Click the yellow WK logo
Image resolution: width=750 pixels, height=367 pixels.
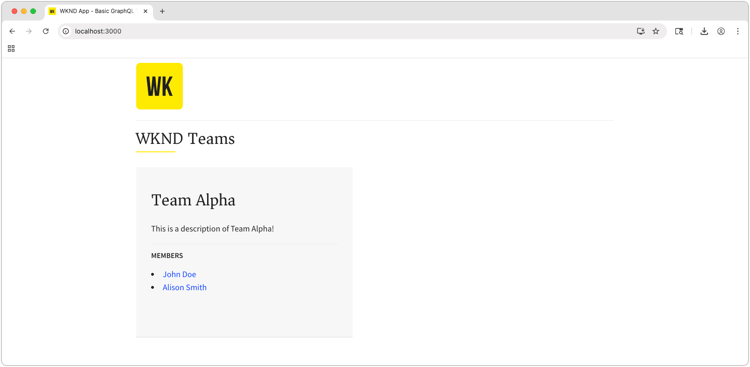159,86
